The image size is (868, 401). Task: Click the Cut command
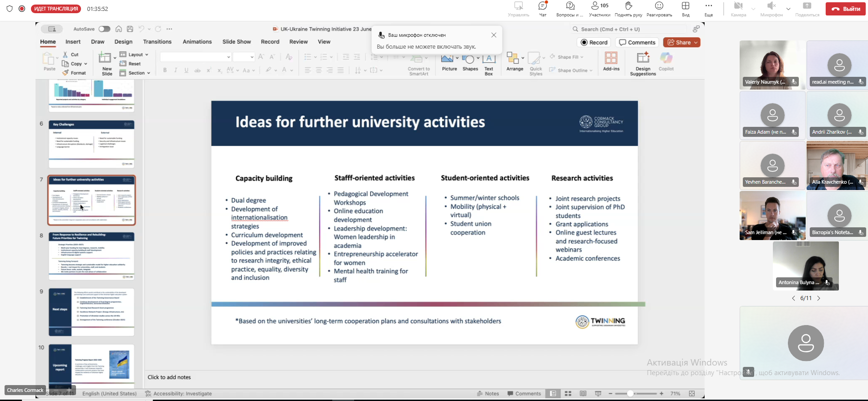tap(71, 55)
